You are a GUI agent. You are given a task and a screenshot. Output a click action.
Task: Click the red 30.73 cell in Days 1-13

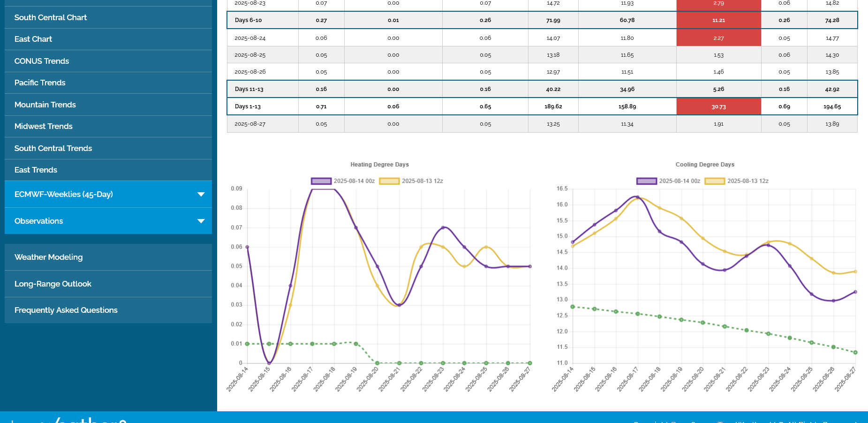718,106
